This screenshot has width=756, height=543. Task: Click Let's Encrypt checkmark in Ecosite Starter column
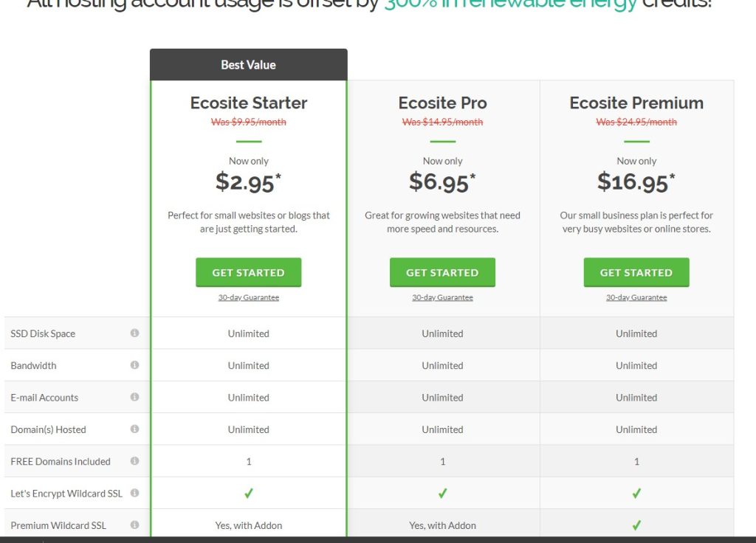248,494
